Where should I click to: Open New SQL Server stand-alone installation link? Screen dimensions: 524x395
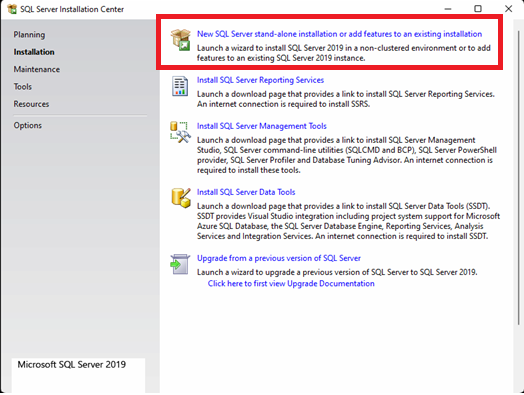[339, 34]
